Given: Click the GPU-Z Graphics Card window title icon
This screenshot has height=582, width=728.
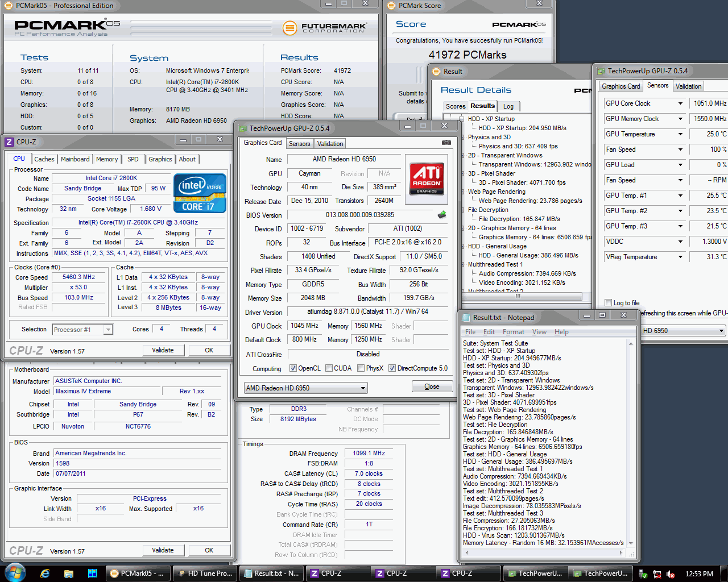Looking at the screenshot, I should pyautogui.click(x=243, y=128).
